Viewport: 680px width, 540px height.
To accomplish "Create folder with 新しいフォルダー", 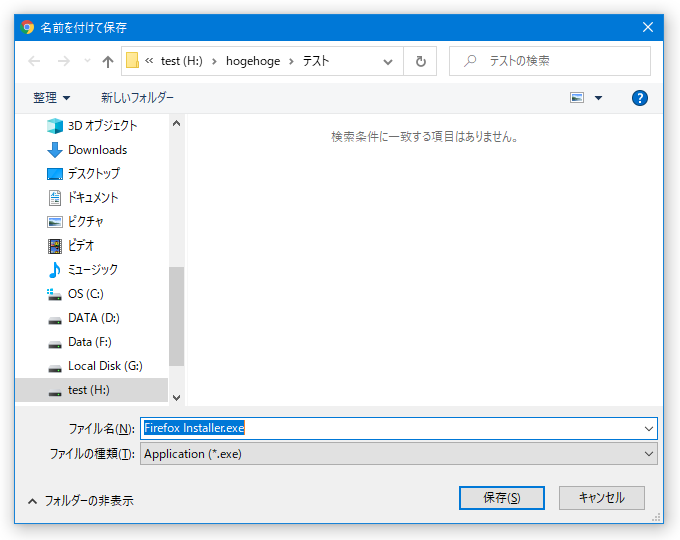I will [x=137, y=98].
